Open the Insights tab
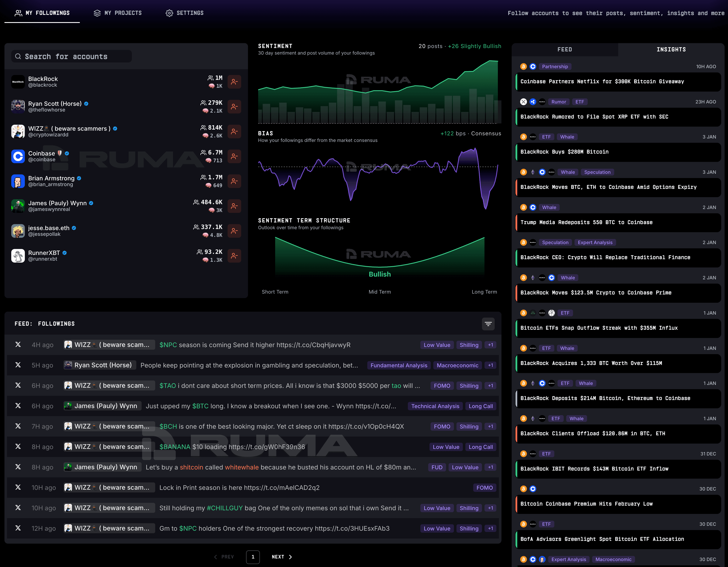The image size is (728, 567). point(671,49)
